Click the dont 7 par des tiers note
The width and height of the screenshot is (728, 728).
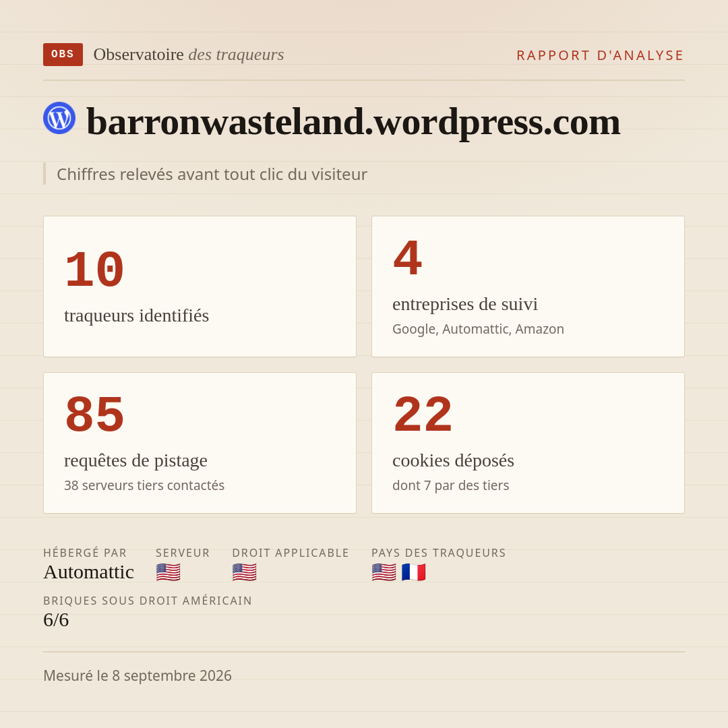coord(451,485)
